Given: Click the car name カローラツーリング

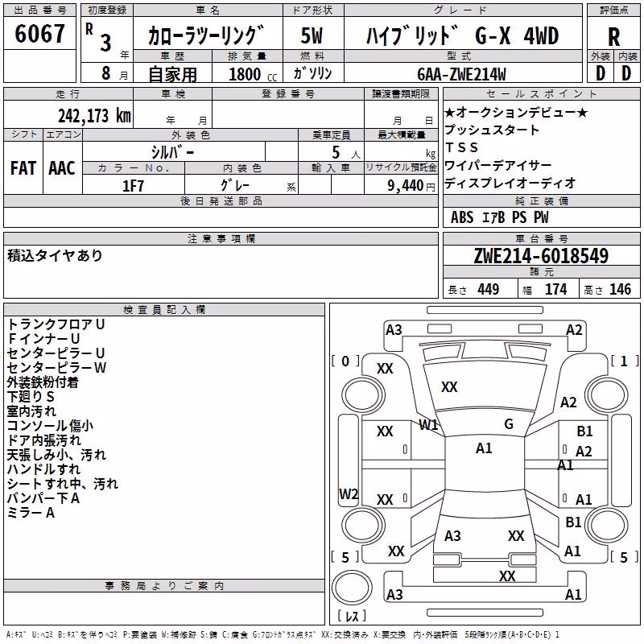Looking at the screenshot, I should point(205,35).
